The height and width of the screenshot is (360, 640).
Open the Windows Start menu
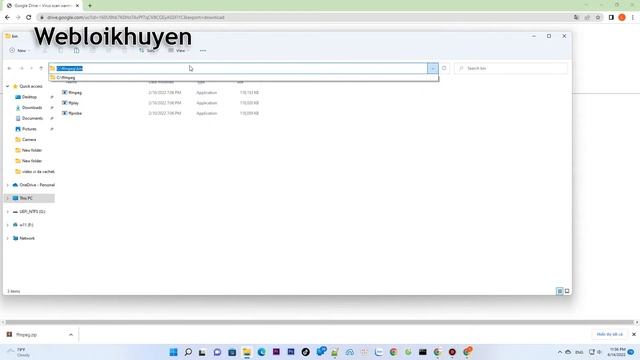[173, 352]
